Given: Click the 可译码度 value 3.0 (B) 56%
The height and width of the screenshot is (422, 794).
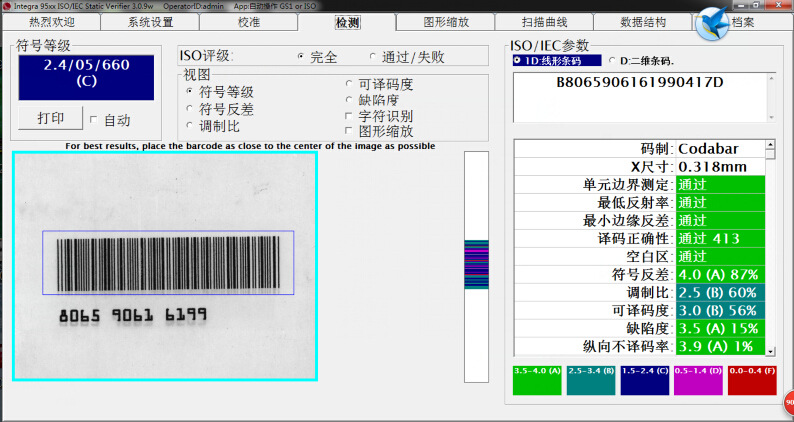Looking at the screenshot, I should coord(721,311).
